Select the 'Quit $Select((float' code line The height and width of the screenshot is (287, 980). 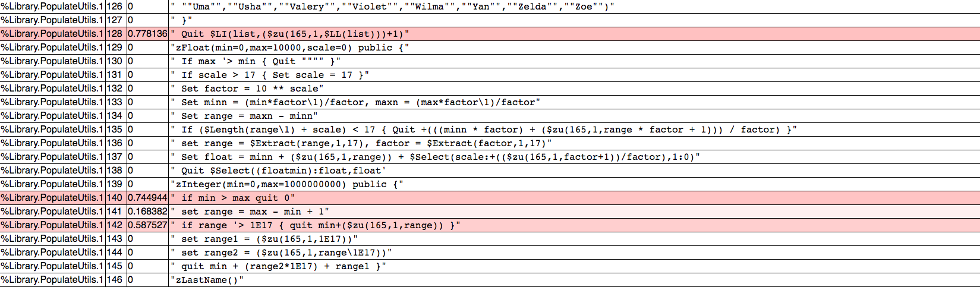pyautogui.click(x=278, y=171)
